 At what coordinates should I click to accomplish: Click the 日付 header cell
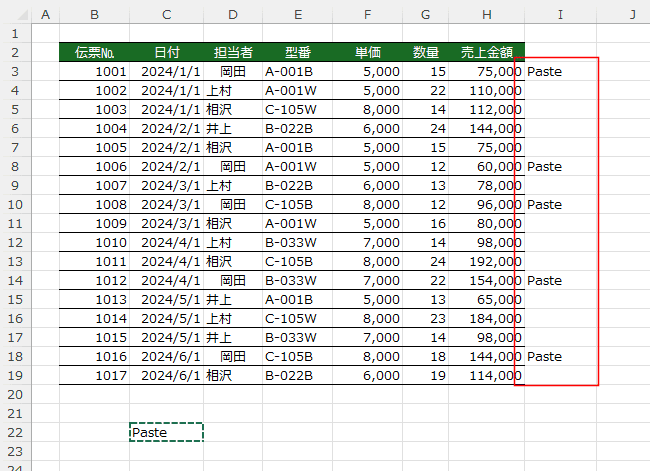167,53
